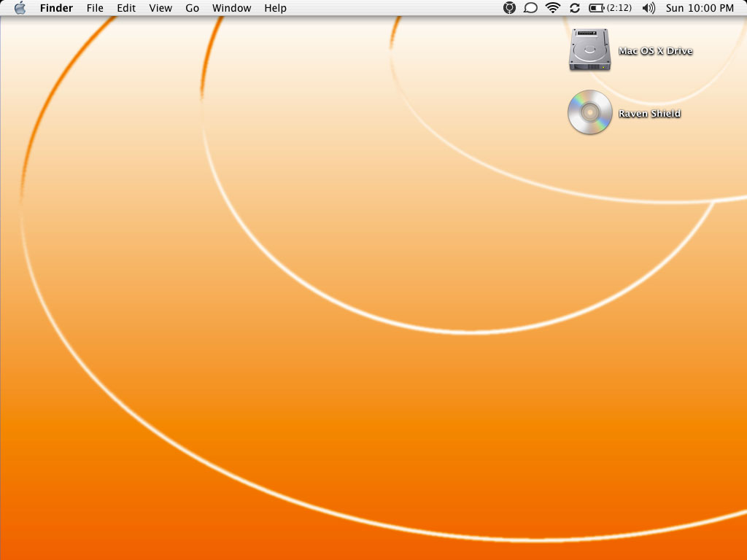Click the Mac OS X Drive label
Image resolution: width=747 pixels, height=560 pixels.
[655, 51]
